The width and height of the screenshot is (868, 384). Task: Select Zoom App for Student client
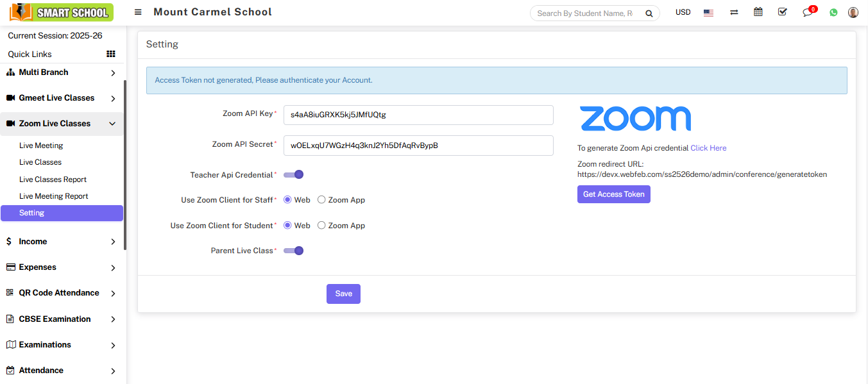click(322, 226)
